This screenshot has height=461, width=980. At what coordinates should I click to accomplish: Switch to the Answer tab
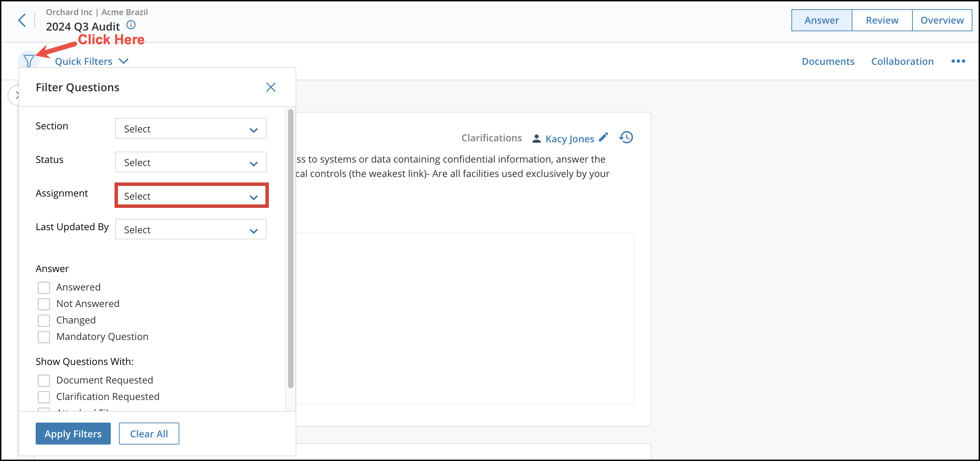(x=821, y=20)
